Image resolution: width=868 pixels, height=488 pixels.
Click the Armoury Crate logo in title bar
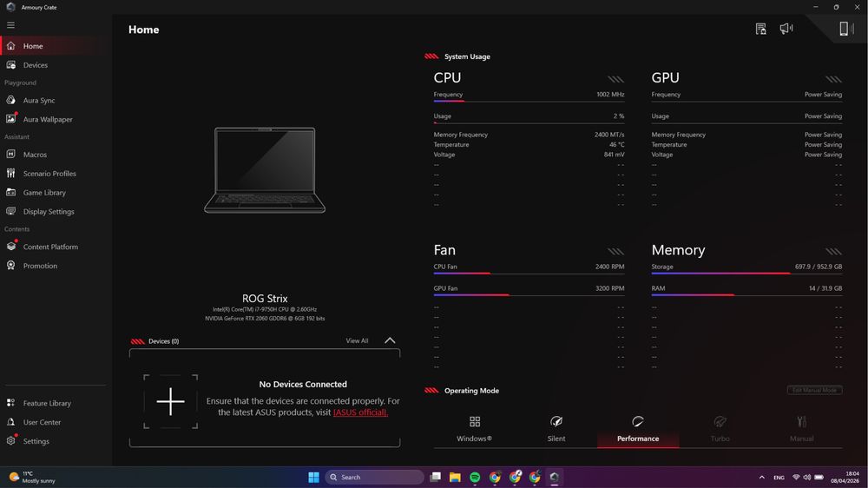tap(10, 7)
